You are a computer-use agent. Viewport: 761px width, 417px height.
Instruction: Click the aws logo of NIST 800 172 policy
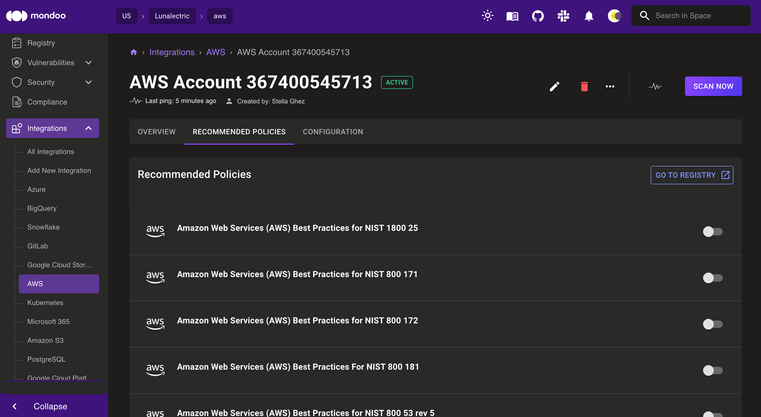pos(155,323)
